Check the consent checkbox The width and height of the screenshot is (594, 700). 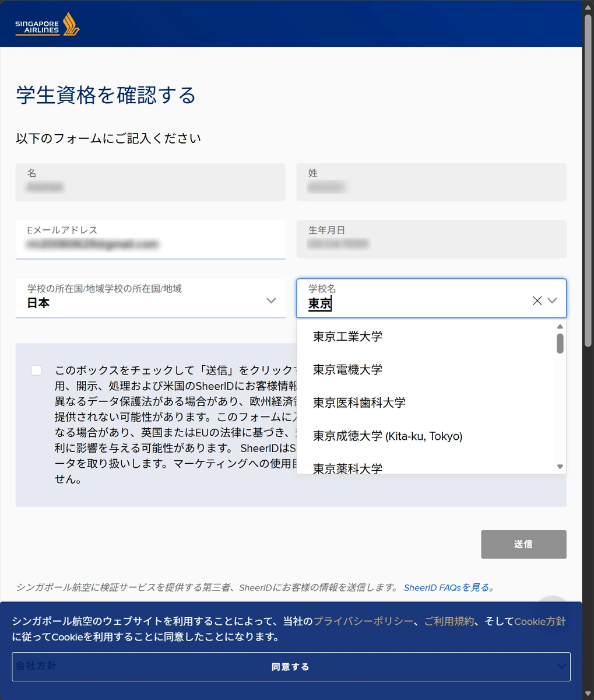[x=37, y=370]
